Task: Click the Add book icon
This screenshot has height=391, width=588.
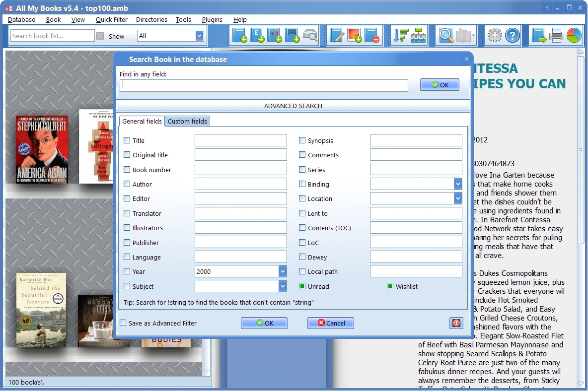Action: click(239, 36)
